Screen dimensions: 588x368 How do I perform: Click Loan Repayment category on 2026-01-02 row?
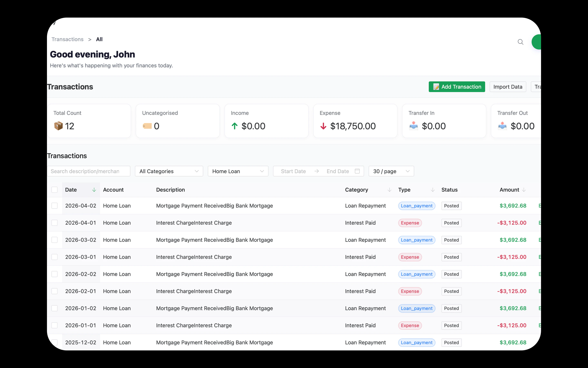(365, 308)
